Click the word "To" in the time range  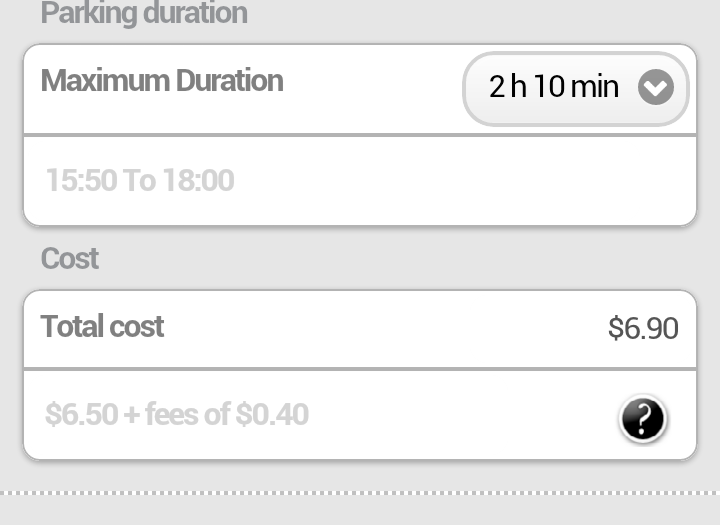pyautogui.click(x=140, y=181)
